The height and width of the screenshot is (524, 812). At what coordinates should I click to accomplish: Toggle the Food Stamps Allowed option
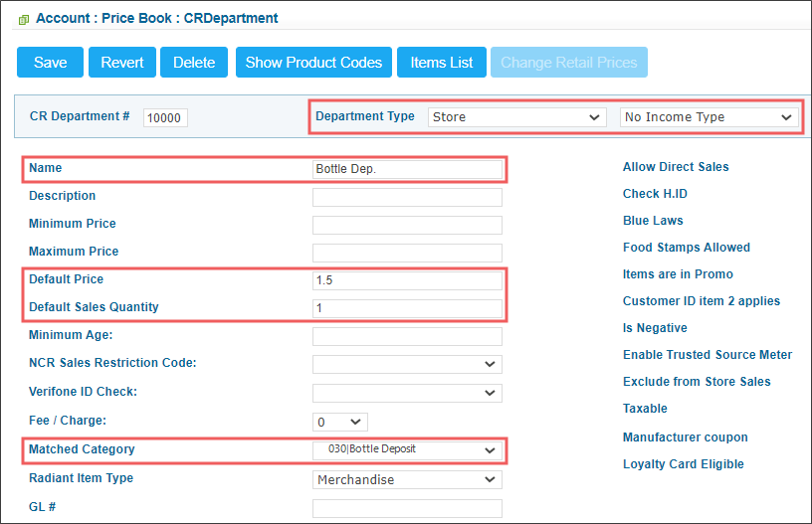(x=687, y=248)
